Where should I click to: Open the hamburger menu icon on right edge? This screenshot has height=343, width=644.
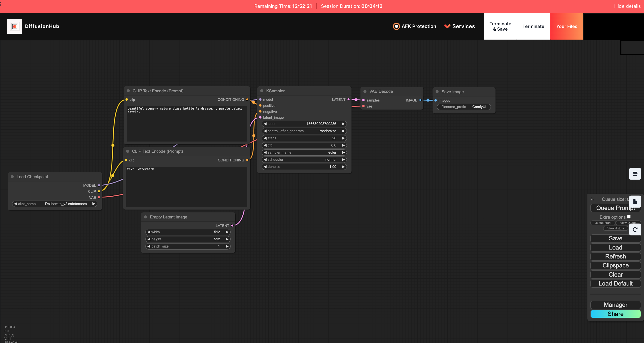pyautogui.click(x=635, y=174)
